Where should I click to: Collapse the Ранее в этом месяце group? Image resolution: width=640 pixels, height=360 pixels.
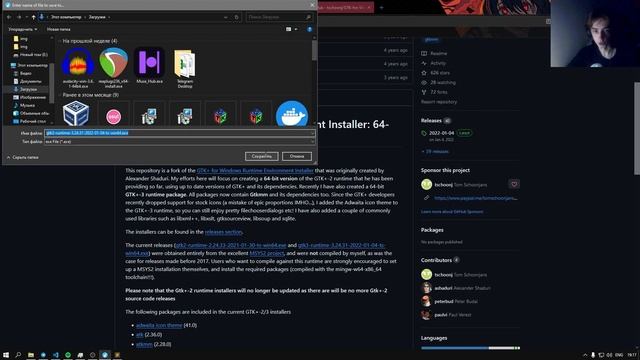[60, 95]
